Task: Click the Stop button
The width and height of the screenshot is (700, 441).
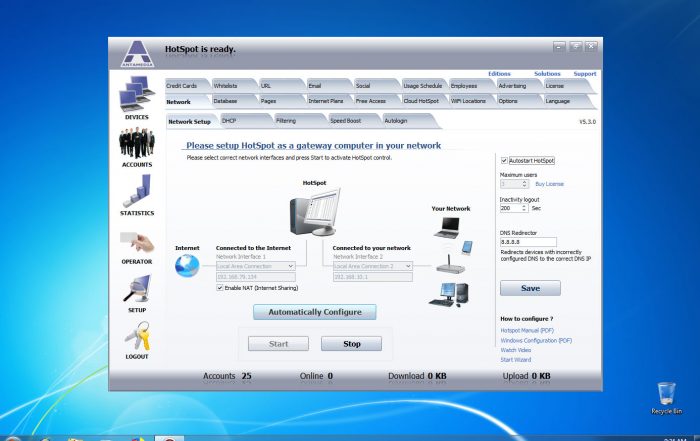Action: pos(351,344)
